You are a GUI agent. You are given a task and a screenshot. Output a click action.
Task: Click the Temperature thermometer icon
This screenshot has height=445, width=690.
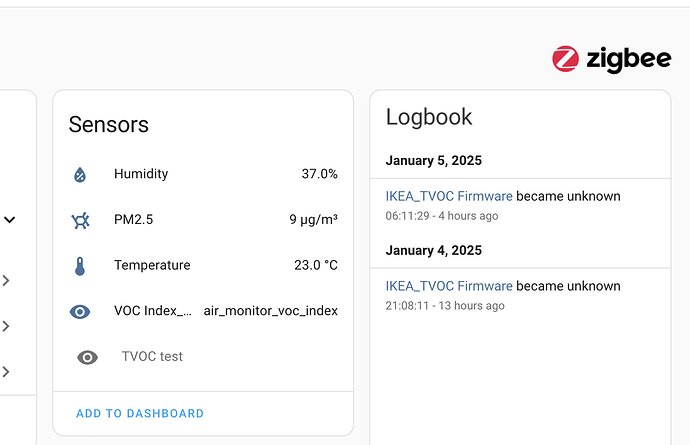tap(81, 266)
